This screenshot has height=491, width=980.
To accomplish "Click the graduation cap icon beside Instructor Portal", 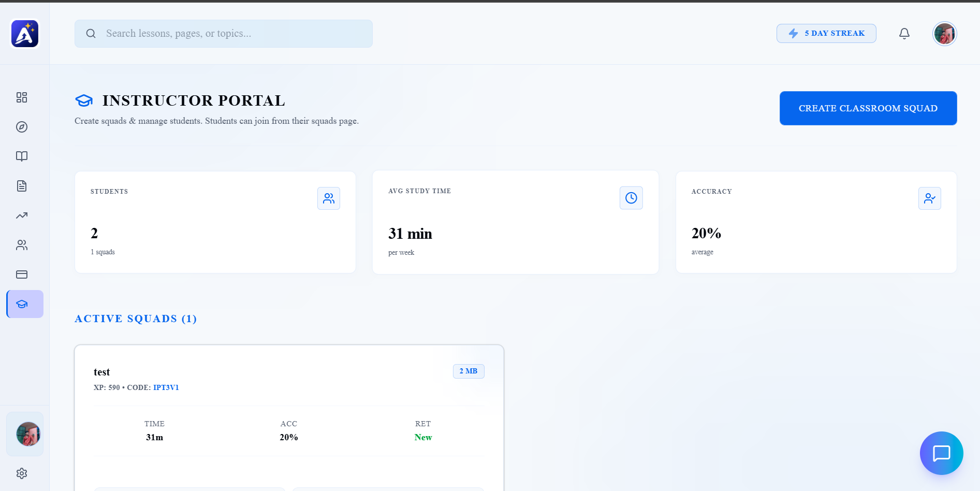I will 84,100.
